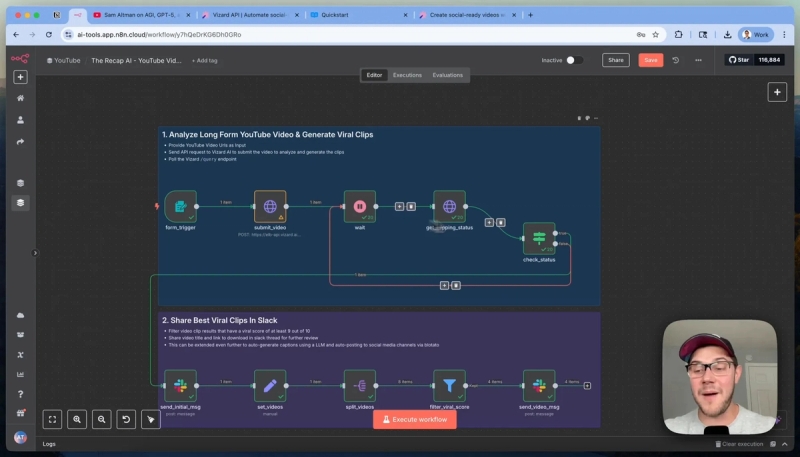
Task: Select the check_status If node
Action: (x=539, y=238)
